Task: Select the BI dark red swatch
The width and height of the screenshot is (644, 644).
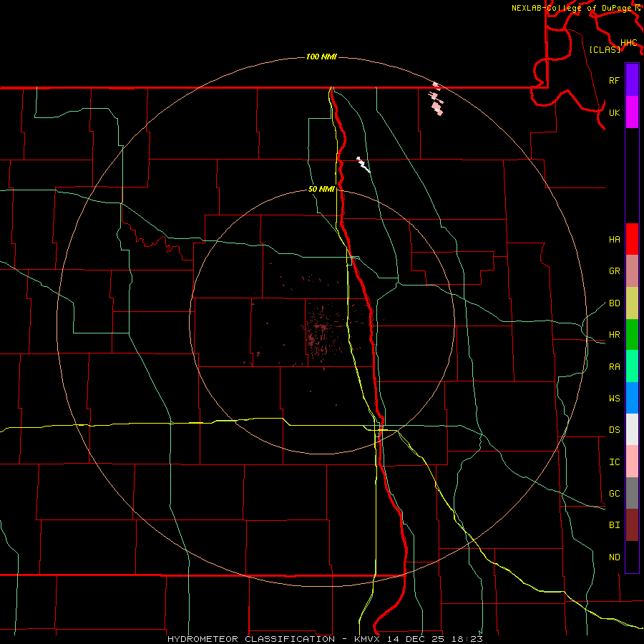Action: (632, 525)
